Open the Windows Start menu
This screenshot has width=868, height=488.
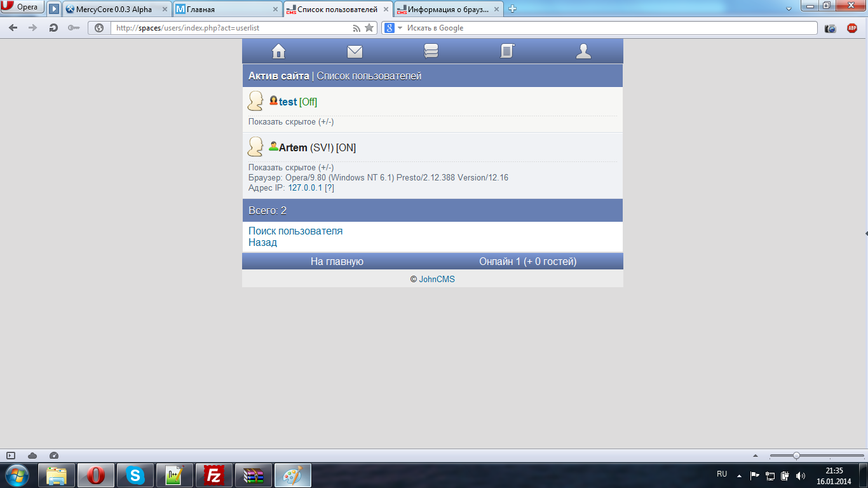coord(17,475)
